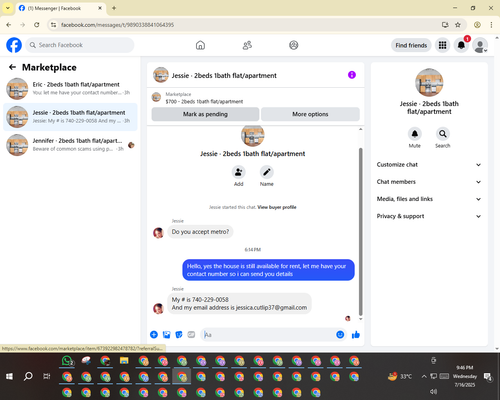
Task: Open Jennifer's apartment conversation
Action: coord(70,145)
